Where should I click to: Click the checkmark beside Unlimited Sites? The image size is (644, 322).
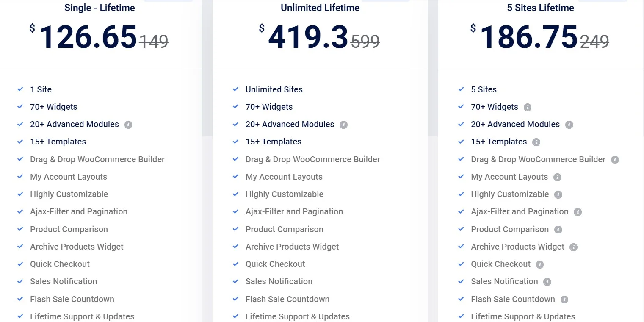tap(236, 89)
